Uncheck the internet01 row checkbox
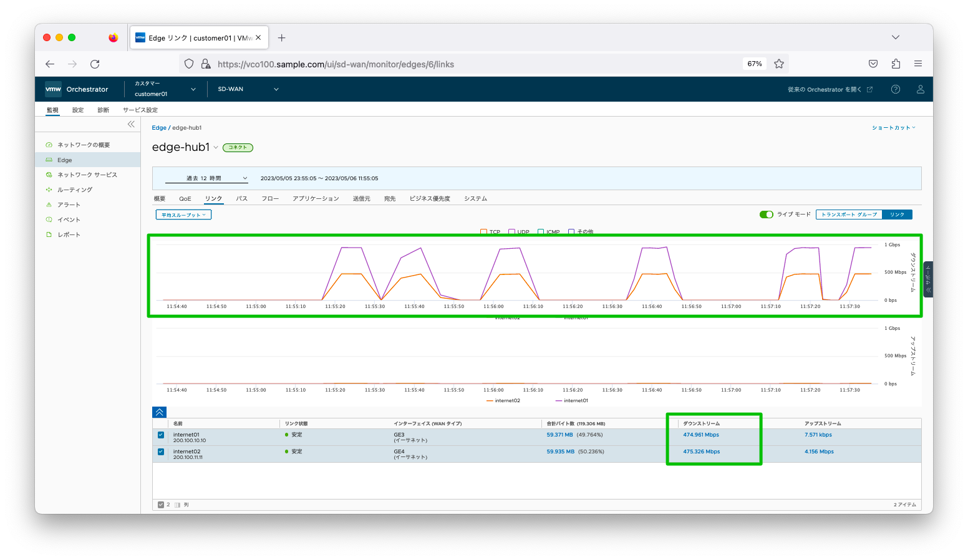This screenshot has width=968, height=560. click(161, 435)
